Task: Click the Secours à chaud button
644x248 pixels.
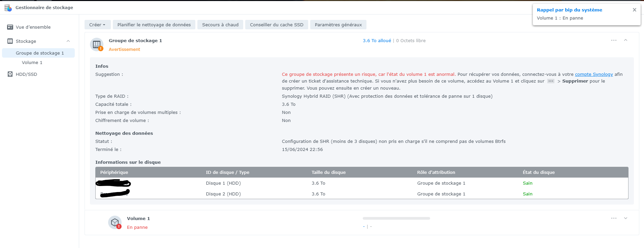Action: pos(220,25)
